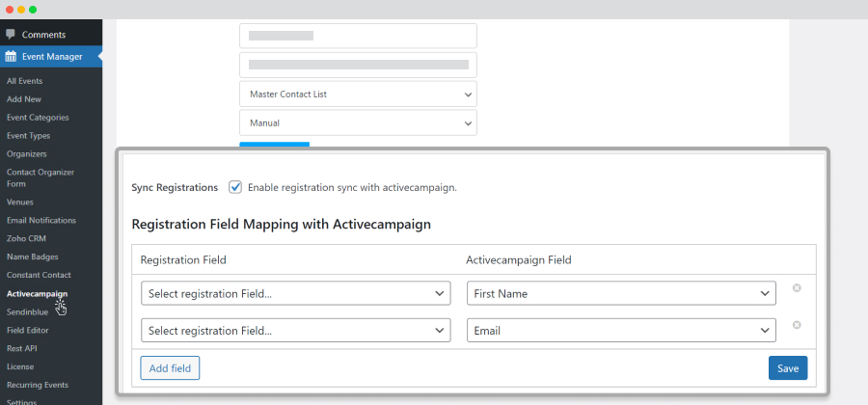Go to Sendinblue menu item
The width and height of the screenshot is (868, 405).
(27, 312)
